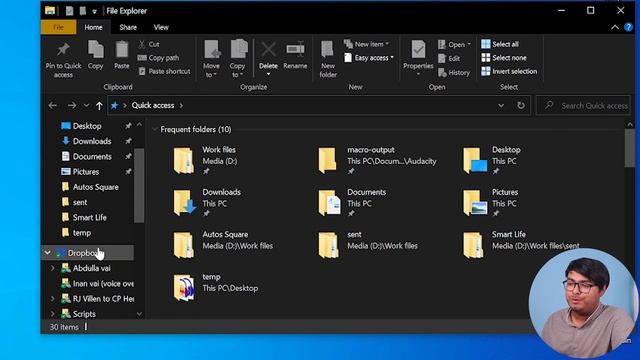Select sent in navigation pane
640x360 pixels.
click(80, 202)
